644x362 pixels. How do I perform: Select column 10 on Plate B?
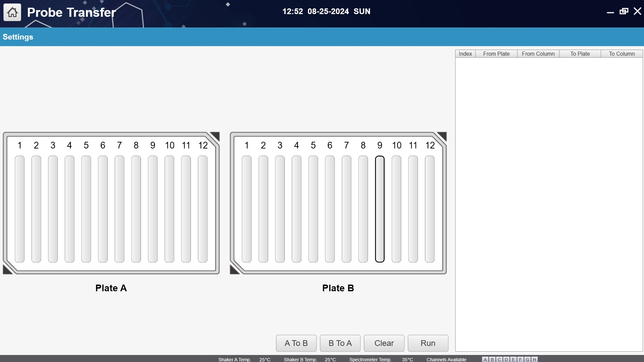pyautogui.click(x=396, y=209)
